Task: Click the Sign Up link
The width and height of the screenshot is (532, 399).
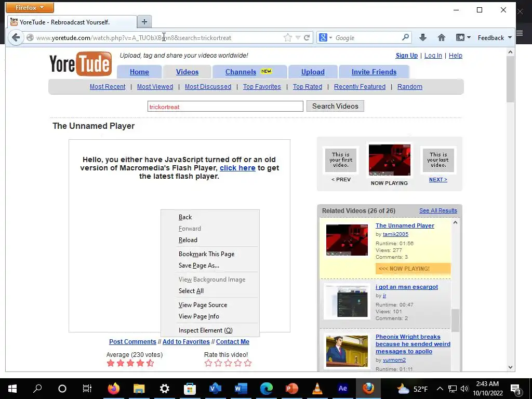Action: pos(406,55)
